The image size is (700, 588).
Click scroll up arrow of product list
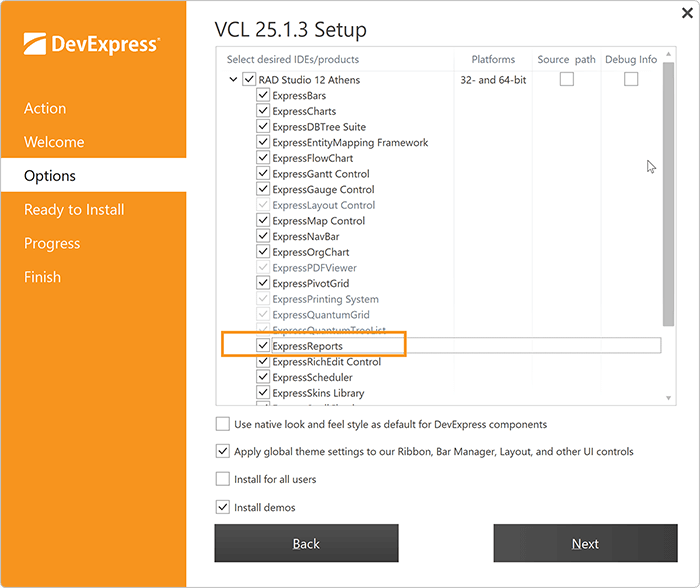(x=668, y=54)
